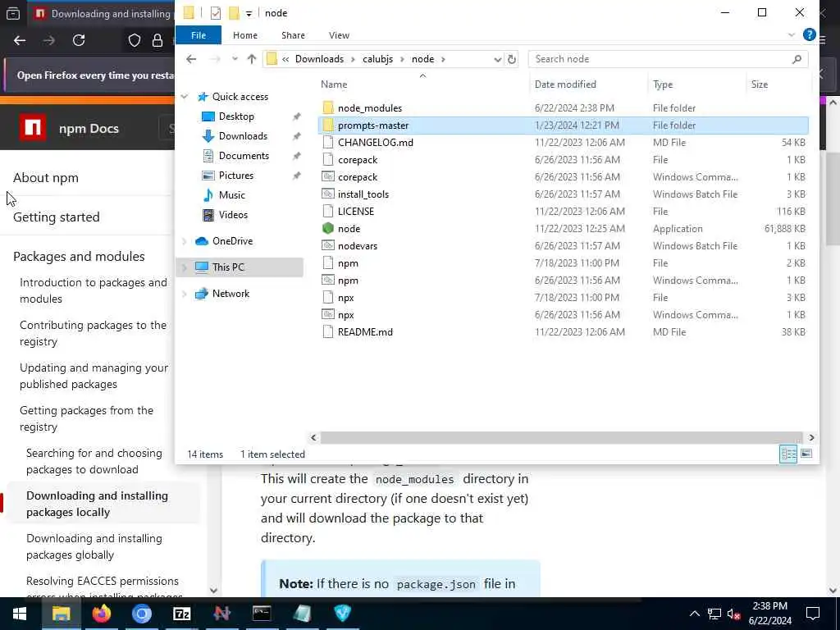Select the LICENSE file

coord(356,212)
